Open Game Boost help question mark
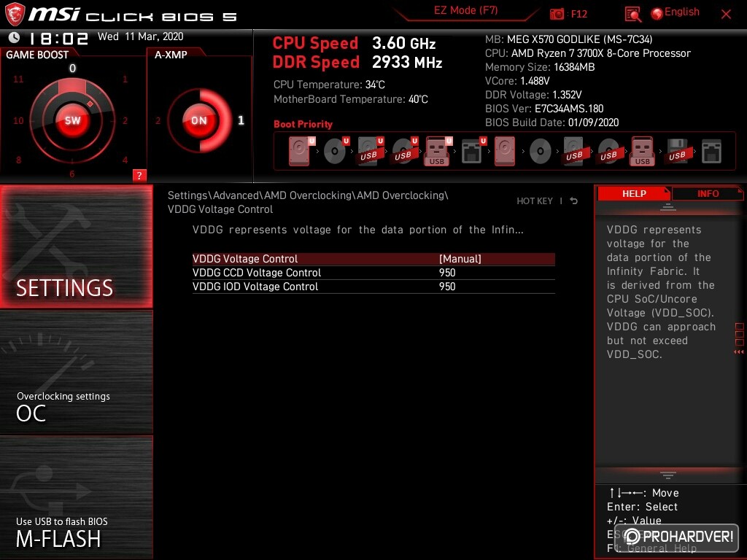The image size is (747, 560). [x=139, y=175]
